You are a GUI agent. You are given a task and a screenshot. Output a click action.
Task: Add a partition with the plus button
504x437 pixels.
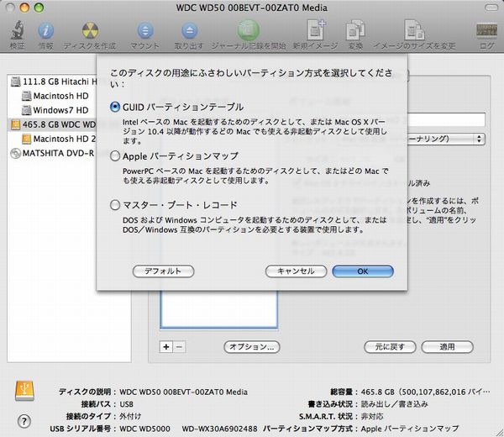click(x=166, y=346)
